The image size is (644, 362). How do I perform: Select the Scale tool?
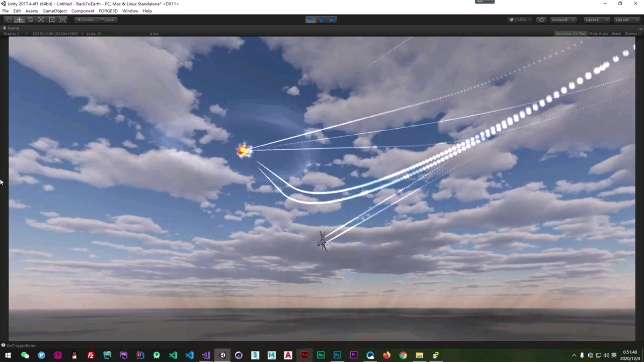pos(41,19)
